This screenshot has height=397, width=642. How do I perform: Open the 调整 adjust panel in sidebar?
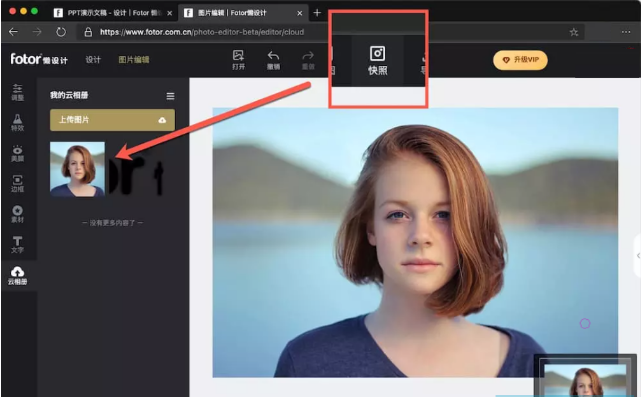pos(18,92)
